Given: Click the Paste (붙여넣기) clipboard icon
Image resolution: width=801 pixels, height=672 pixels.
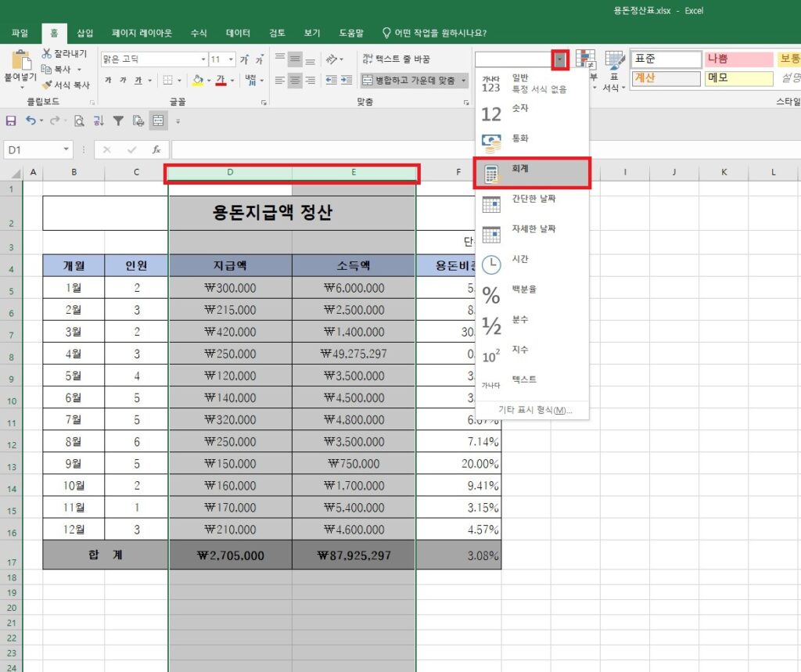Looking at the screenshot, I should [x=21, y=60].
